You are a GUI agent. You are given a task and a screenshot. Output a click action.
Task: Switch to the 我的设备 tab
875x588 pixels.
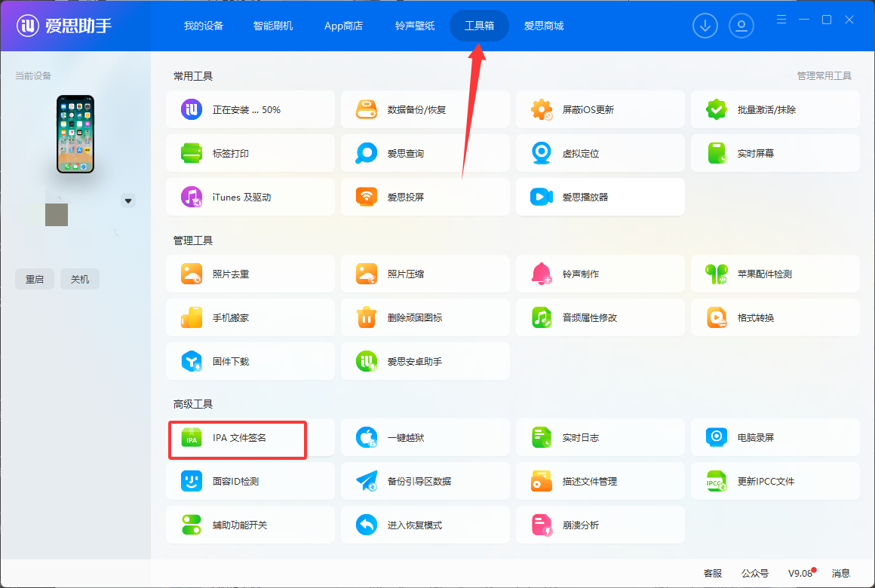(x=204, y=26)
